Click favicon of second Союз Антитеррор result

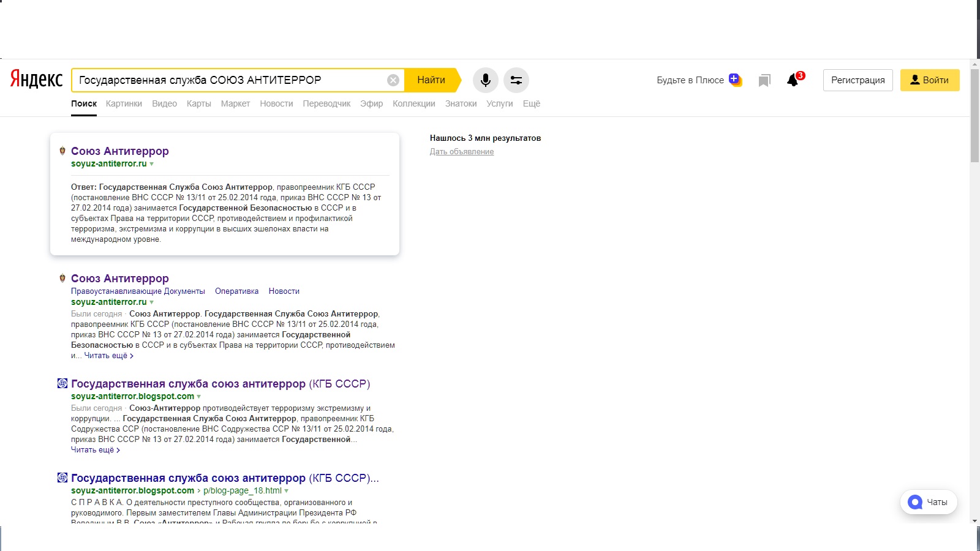coord(62,278)
